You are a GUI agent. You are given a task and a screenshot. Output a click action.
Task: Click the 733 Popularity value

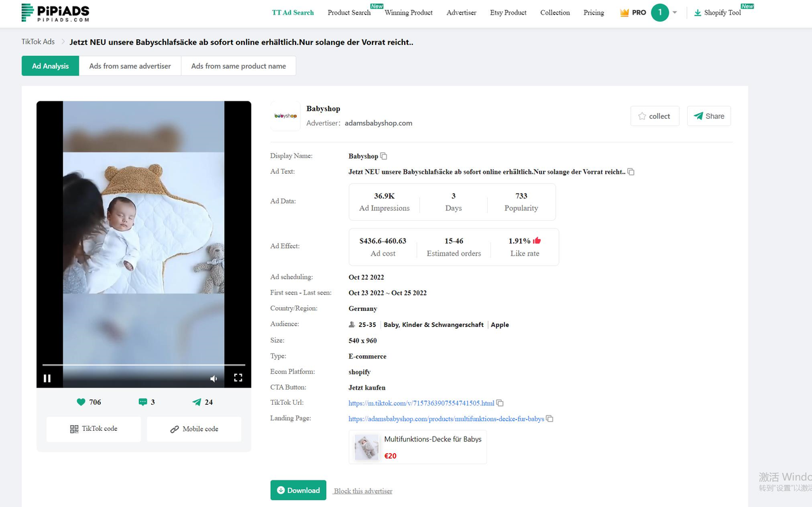(521, 196)
